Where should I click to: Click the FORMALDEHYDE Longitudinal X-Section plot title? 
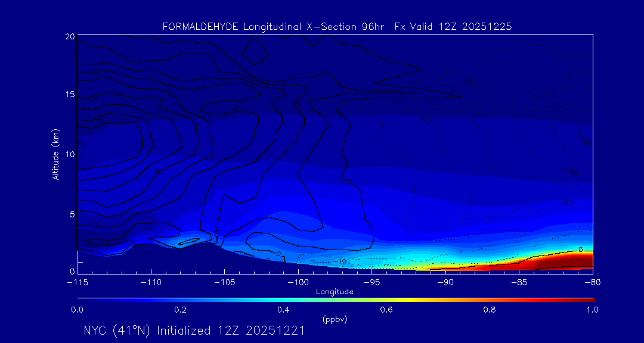[337, 27]
